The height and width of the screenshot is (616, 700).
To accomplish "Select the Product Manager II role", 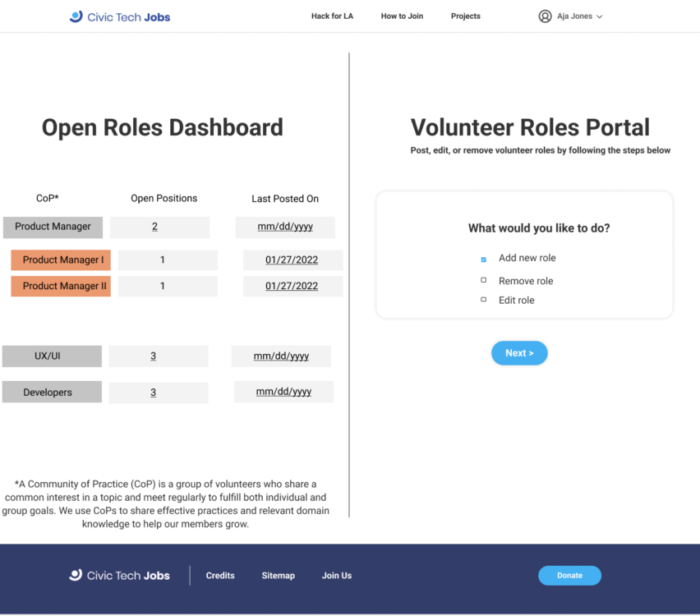I will pos(61,286).
